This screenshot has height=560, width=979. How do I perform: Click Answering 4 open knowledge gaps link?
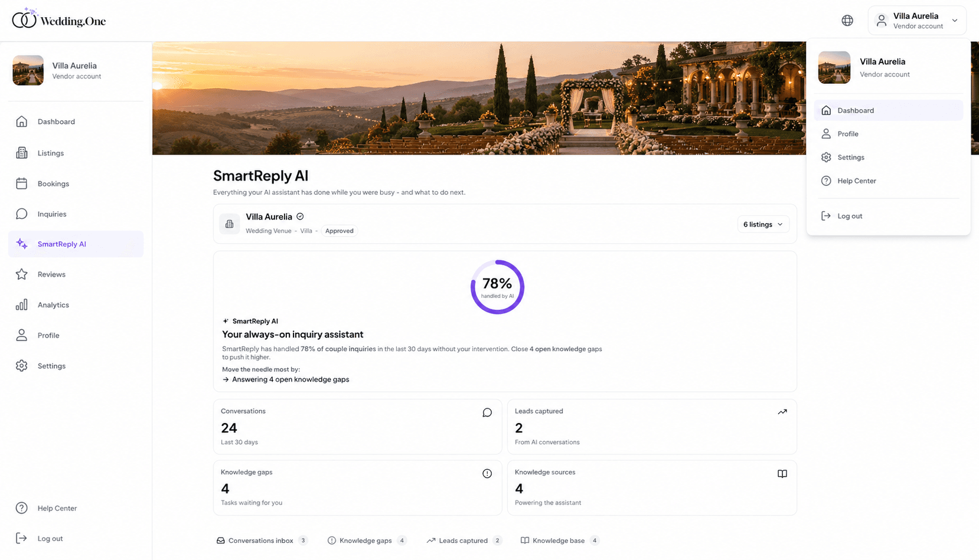(x=286, y=379)
